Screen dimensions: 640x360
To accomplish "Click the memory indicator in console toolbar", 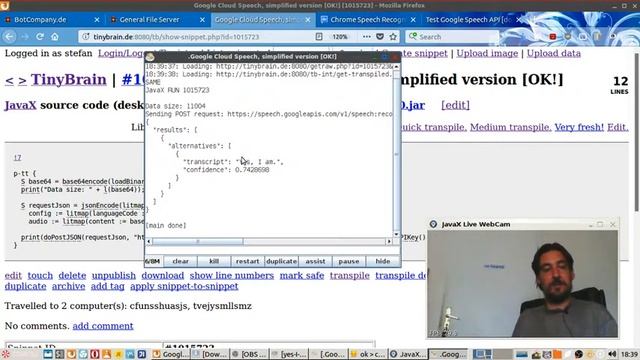I will (153, 261).
